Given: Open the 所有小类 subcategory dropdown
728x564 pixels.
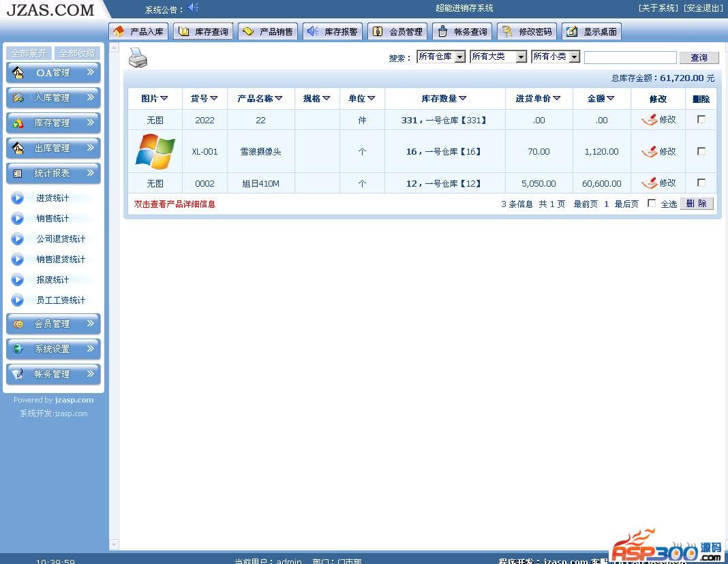Looking at the screenshot, I should click(x=556, y=57).
